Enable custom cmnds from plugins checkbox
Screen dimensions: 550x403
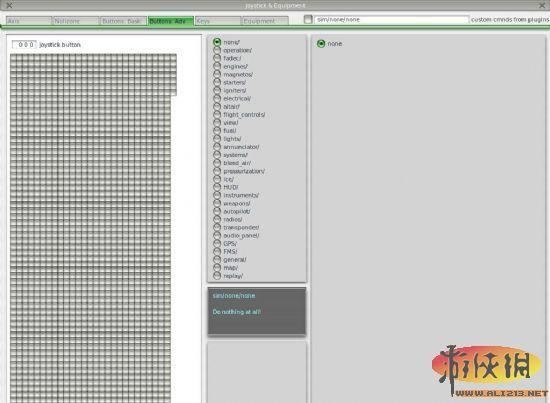tap(308, 19)
